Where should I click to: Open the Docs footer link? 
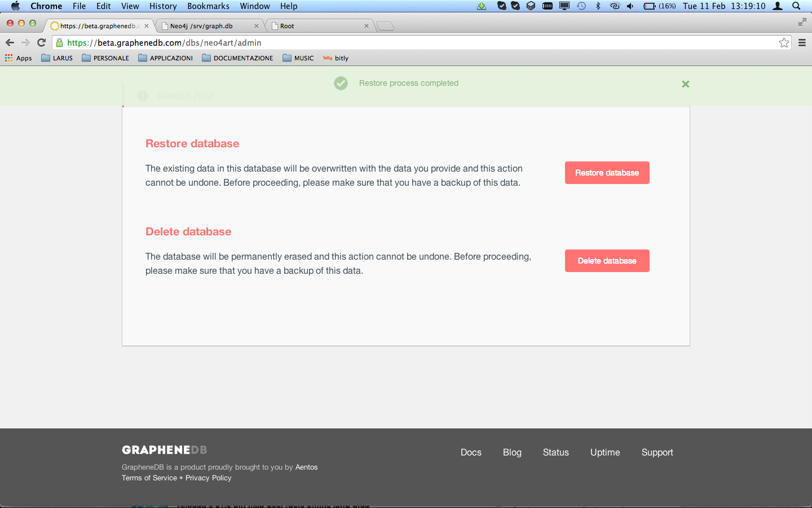coord(471,452)
